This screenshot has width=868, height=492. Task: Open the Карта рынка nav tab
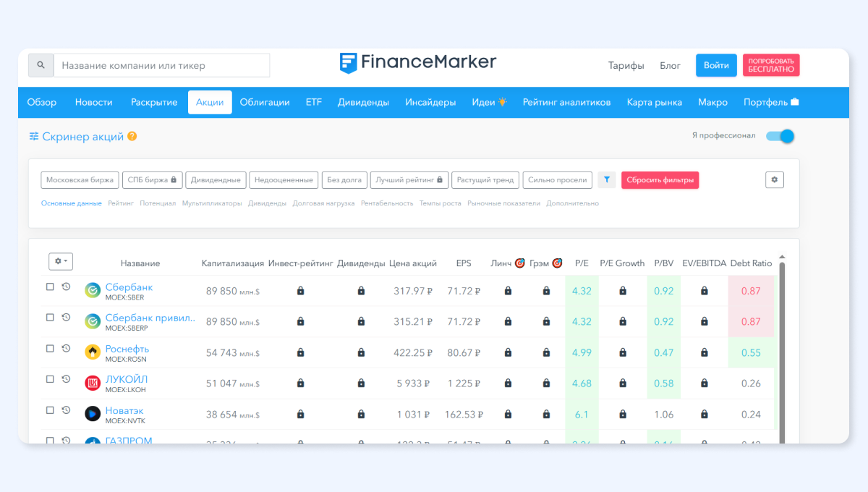tap(655, 103)
